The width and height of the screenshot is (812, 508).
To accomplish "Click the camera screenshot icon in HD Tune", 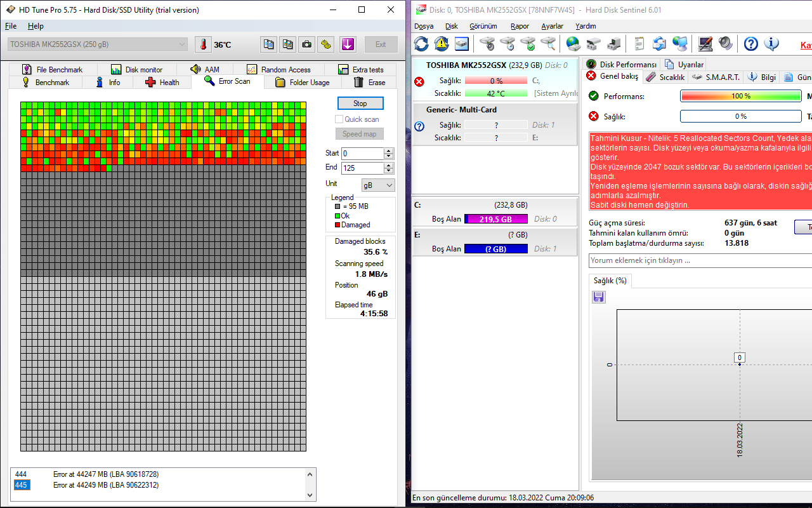I will coord(307,44).
